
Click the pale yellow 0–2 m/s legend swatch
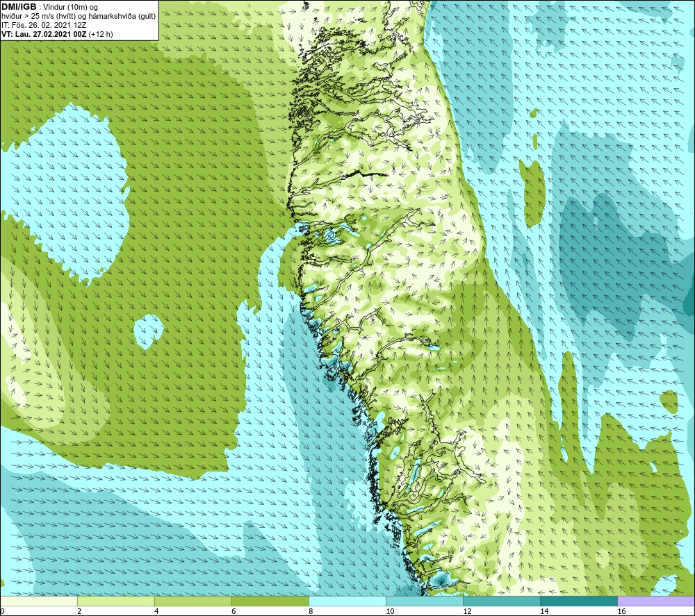(x=39, y=601)
